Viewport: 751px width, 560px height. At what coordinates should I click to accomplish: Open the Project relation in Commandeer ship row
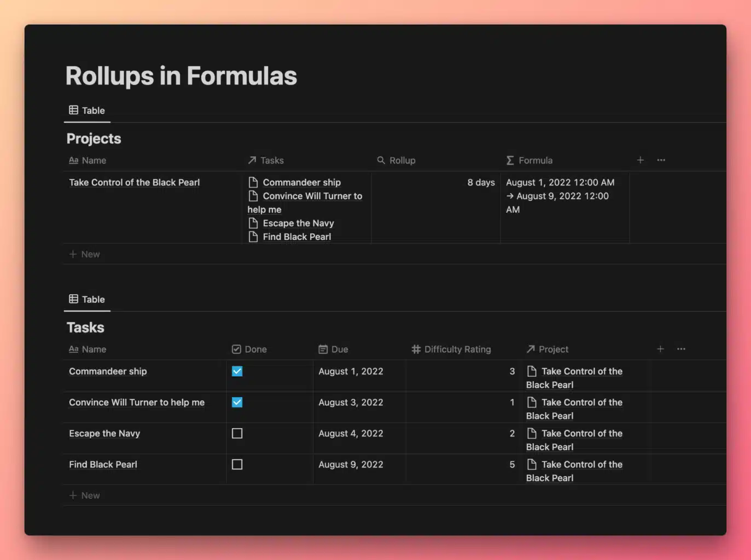click(574, 378)
